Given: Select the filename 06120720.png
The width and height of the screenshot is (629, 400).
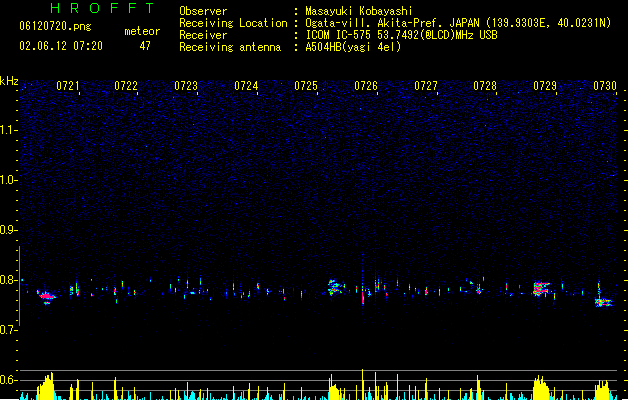Looking at the screenshot, I should [x=55, y=26].
